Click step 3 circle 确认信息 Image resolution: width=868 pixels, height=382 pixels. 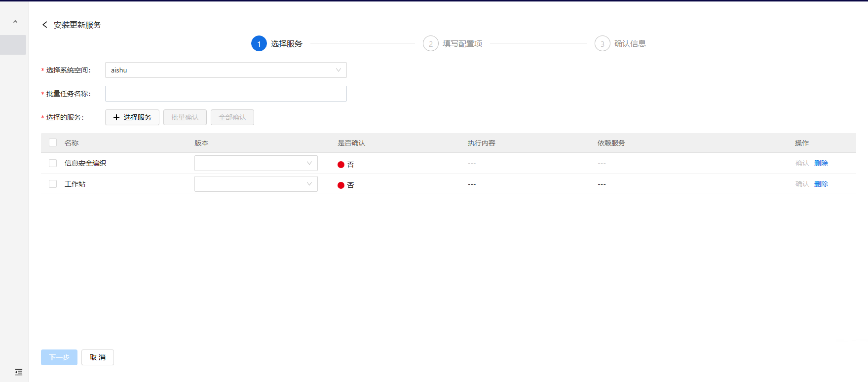pyautogui.click(x=603, y=44)
